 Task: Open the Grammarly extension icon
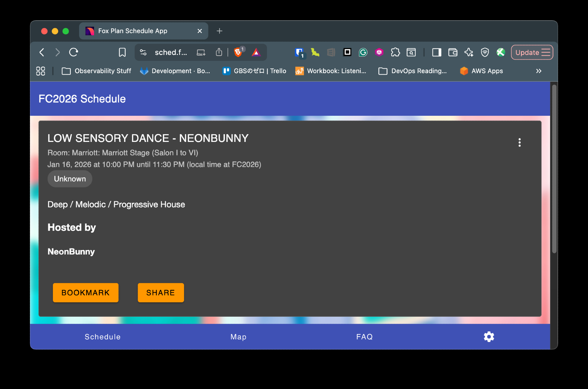click(x=363, y=52)
